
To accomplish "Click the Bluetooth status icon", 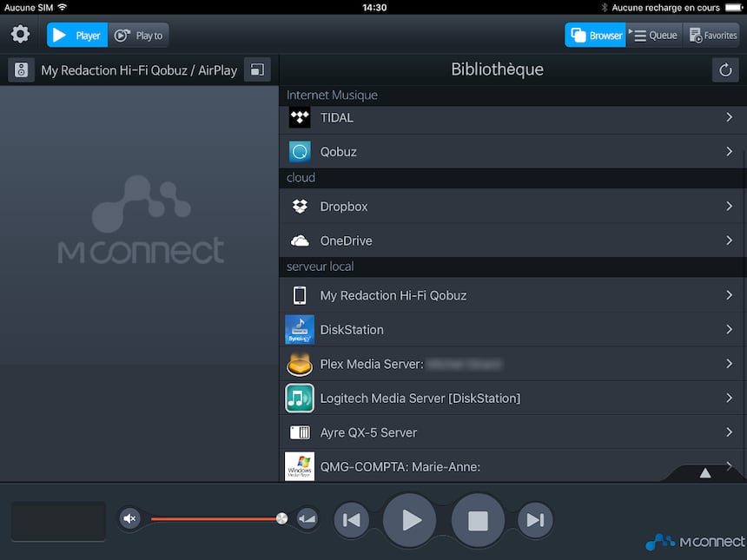I will (x=604, y=7).
